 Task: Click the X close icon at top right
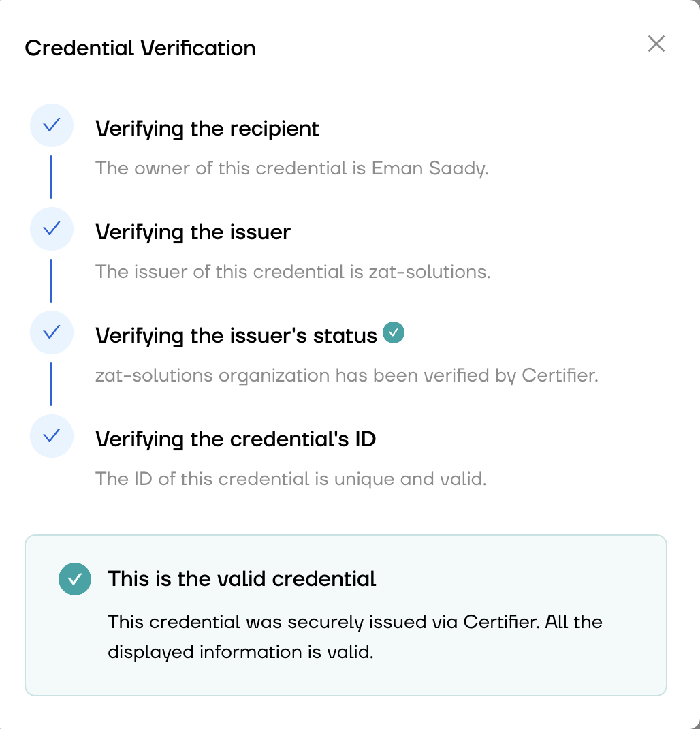point(656,44)
